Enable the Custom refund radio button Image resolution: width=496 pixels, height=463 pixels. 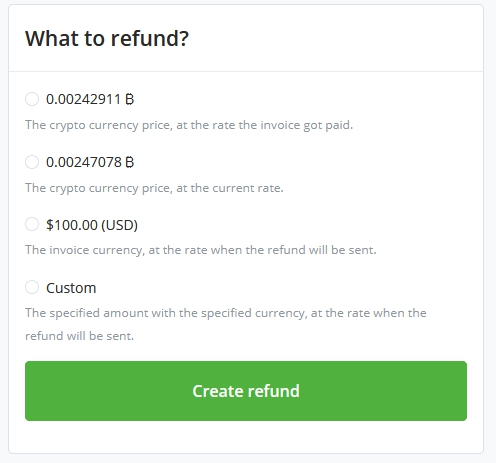[32, 287]
